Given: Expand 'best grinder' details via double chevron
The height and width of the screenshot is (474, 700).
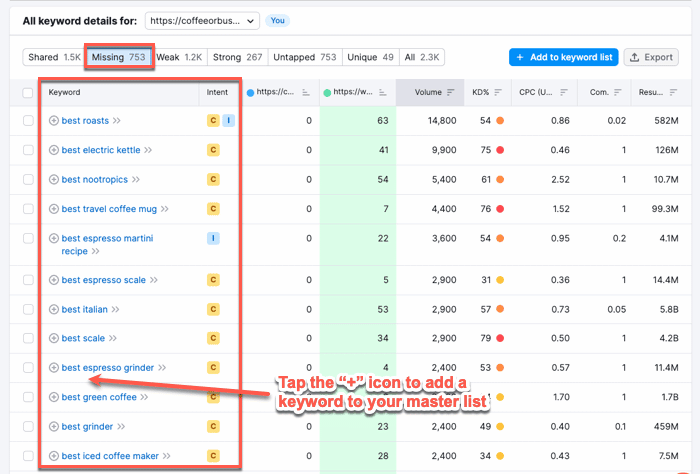Looking at the screenshot, I should (x=118, y=427).
